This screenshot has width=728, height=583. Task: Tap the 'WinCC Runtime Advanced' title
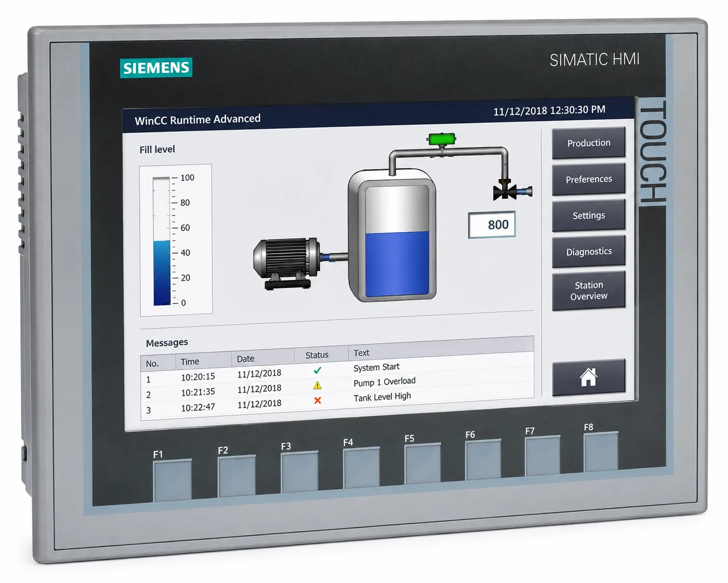click(197, 120)
